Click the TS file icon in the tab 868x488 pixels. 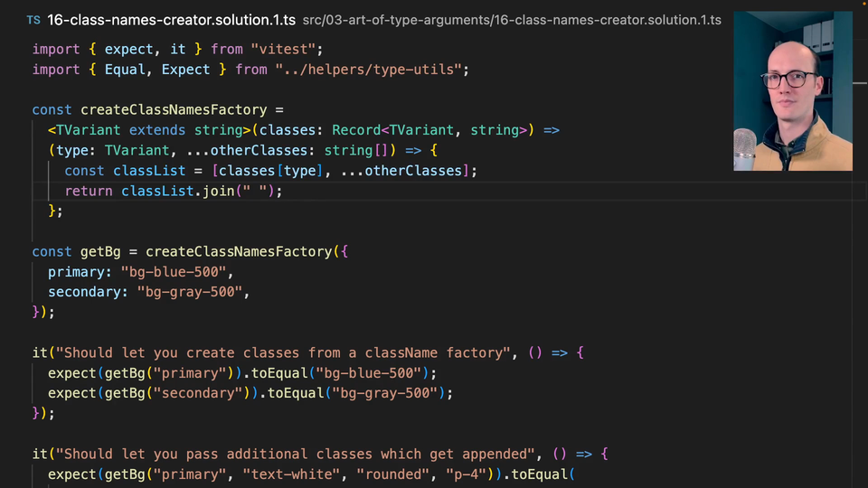tap(33, 19)
